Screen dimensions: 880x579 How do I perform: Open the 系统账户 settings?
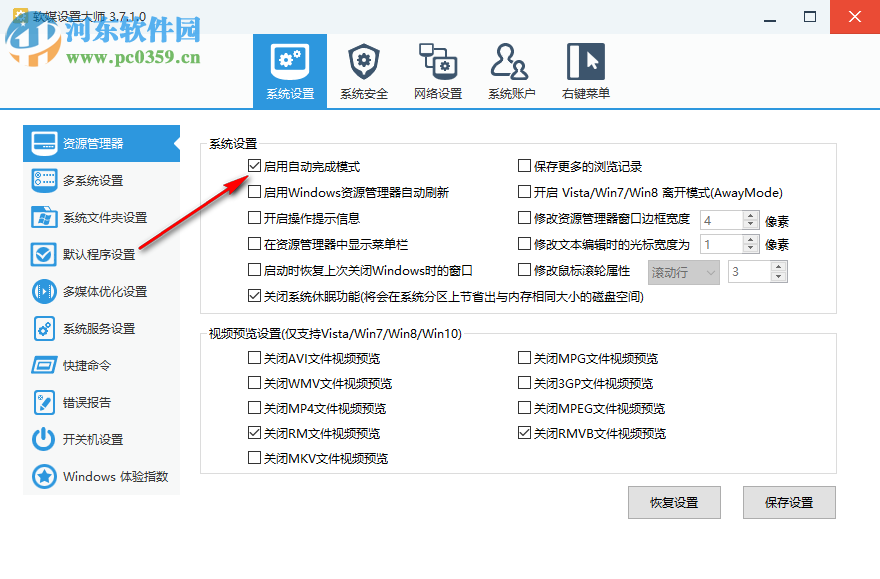511,70
